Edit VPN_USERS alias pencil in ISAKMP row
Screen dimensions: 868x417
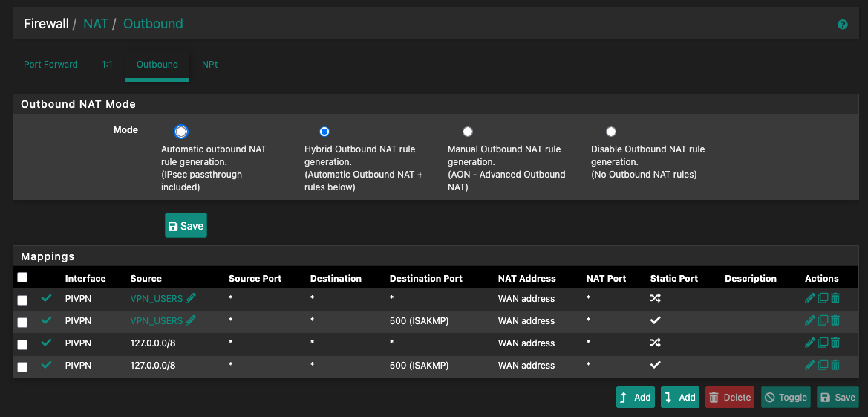click(191, 320)
